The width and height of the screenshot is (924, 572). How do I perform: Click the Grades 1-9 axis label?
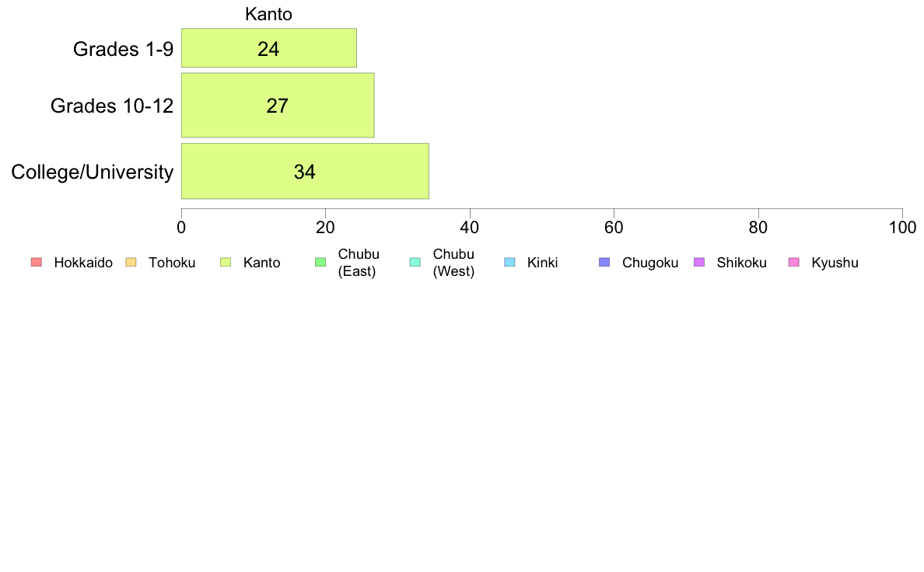point(123,49)
